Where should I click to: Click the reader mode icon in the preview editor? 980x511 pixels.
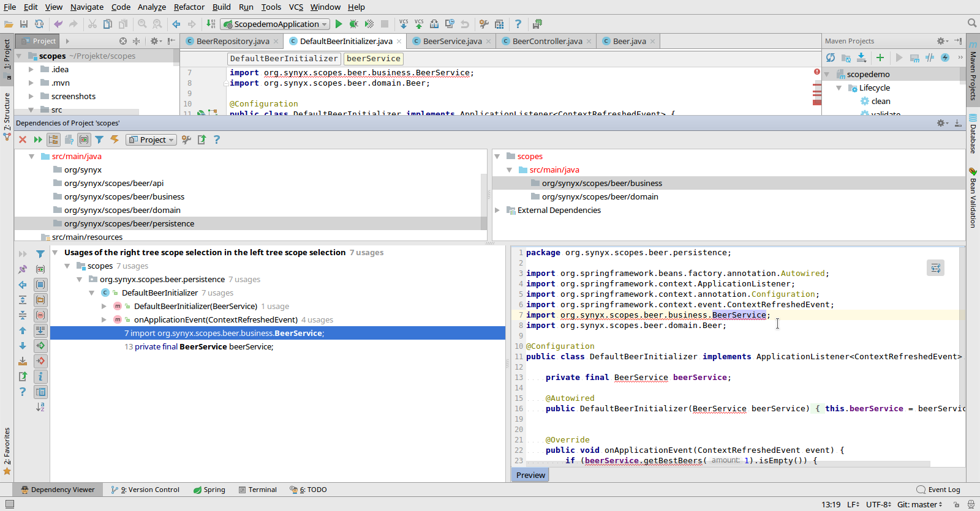tap(935, 268)
